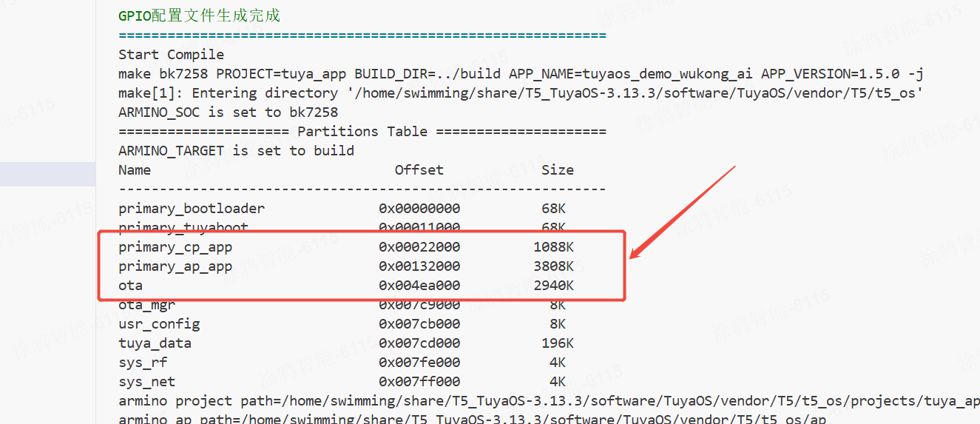The width and height of the screenshot is (980, 424).
Task: Click the armino project path line
Action: 547,401
